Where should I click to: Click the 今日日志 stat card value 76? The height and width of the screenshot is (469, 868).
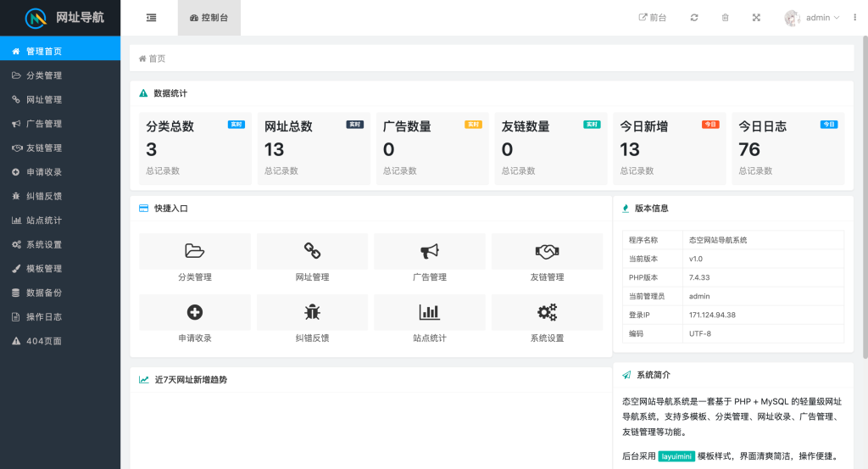749,149
